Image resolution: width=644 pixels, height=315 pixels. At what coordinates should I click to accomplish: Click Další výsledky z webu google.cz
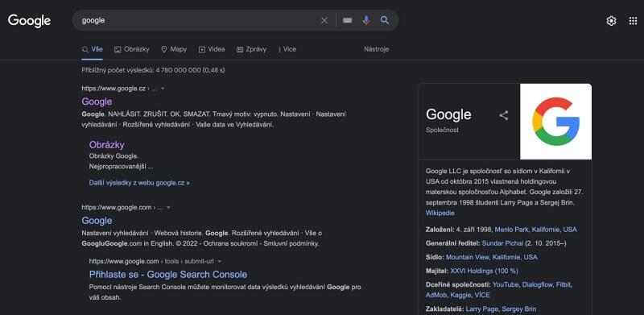(139, 183)
